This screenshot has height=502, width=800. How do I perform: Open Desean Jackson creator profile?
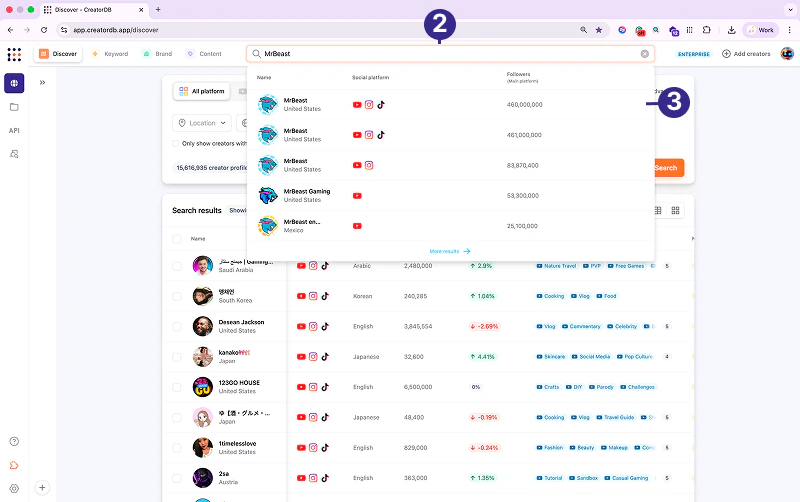coord(241,322)
